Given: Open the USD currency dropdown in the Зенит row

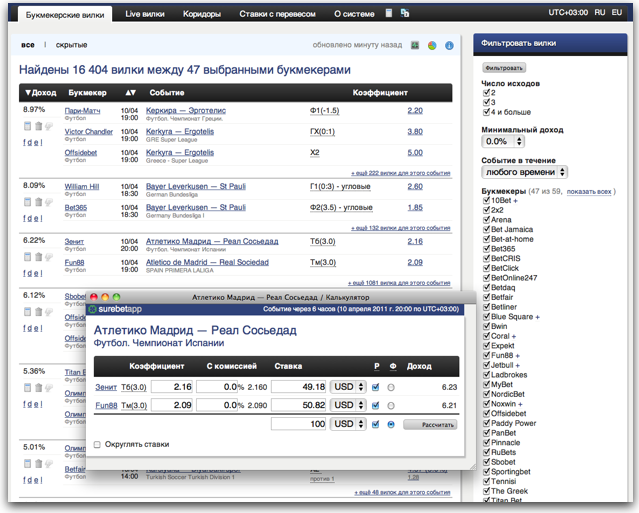Looking at the screenshot, I should [x=348, y=387].
